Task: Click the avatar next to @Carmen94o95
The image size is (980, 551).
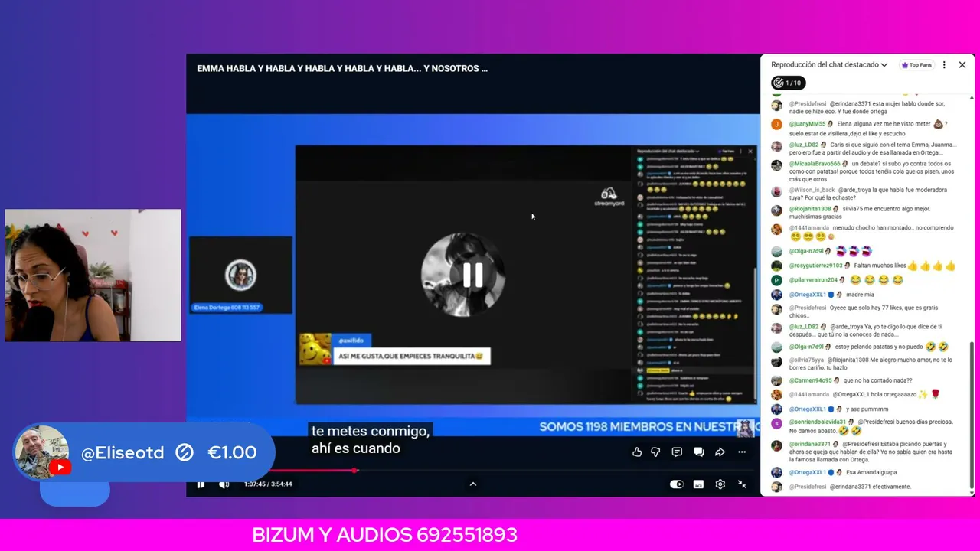Action: click(x=776, y=380)
